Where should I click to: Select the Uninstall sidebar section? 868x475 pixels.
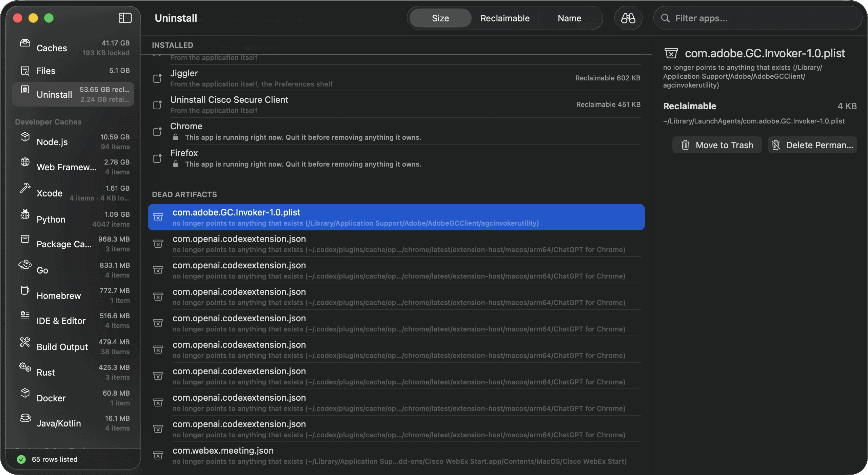click(73, 94)
